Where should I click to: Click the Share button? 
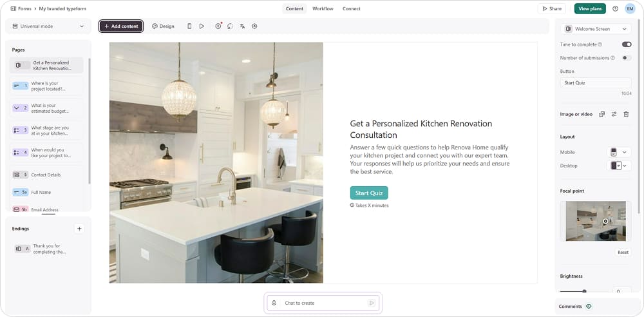552,8
